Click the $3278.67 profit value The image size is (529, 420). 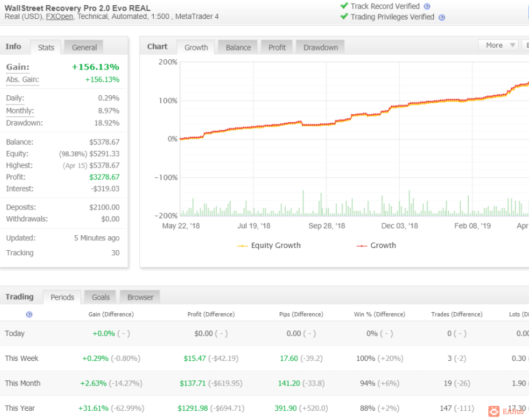click(104, 177)
